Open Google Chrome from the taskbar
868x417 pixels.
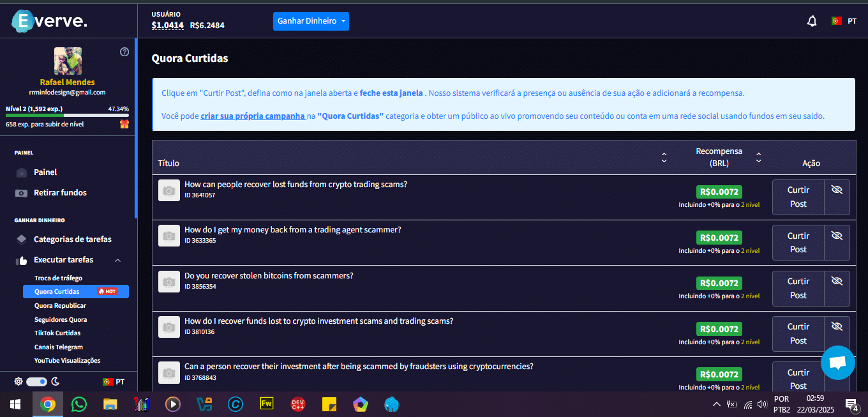click(x=48, y=404)
